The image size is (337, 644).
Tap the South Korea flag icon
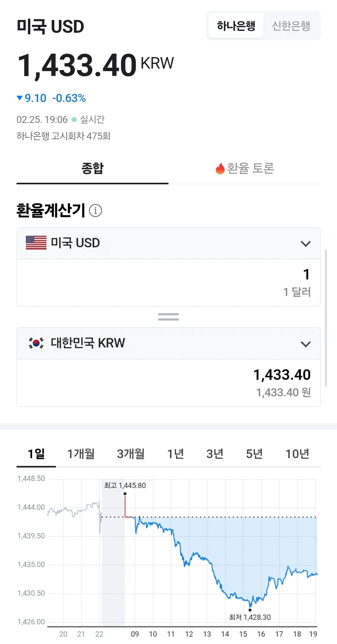pyautogui.click(x=36, y=343)
